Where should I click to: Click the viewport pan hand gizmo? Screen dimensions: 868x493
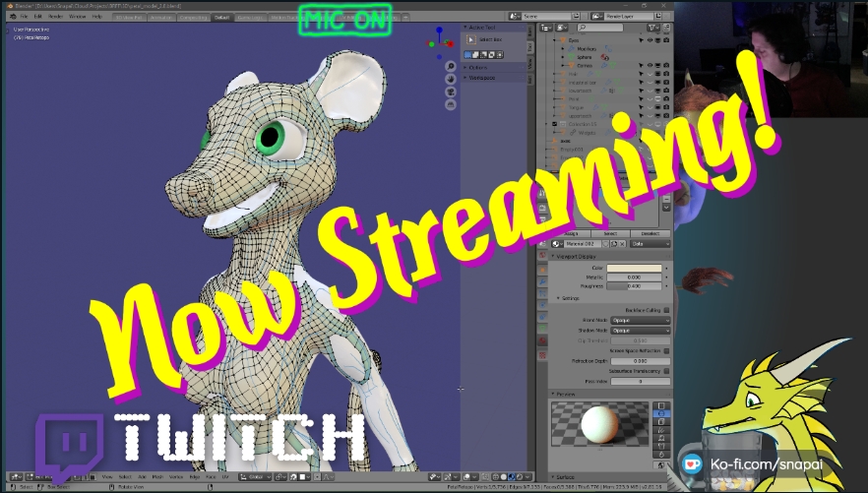451,79
